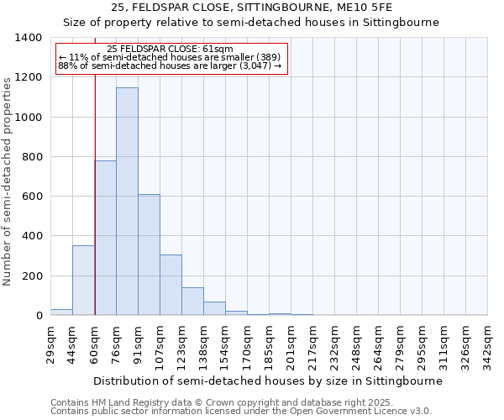Click the histogram bar between 91sqm and 107sqm
The height and width of the screenshot is (420, 504).
150,255
